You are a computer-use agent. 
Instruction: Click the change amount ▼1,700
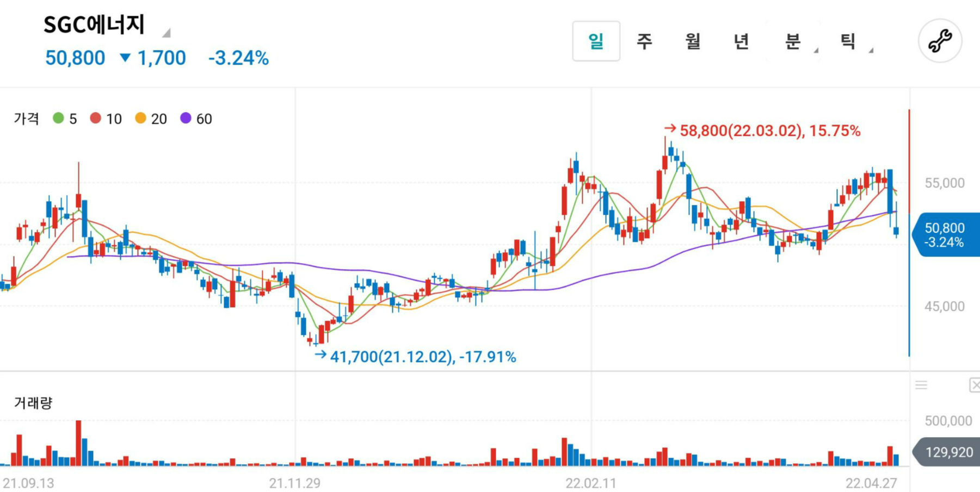pos(153,58)
